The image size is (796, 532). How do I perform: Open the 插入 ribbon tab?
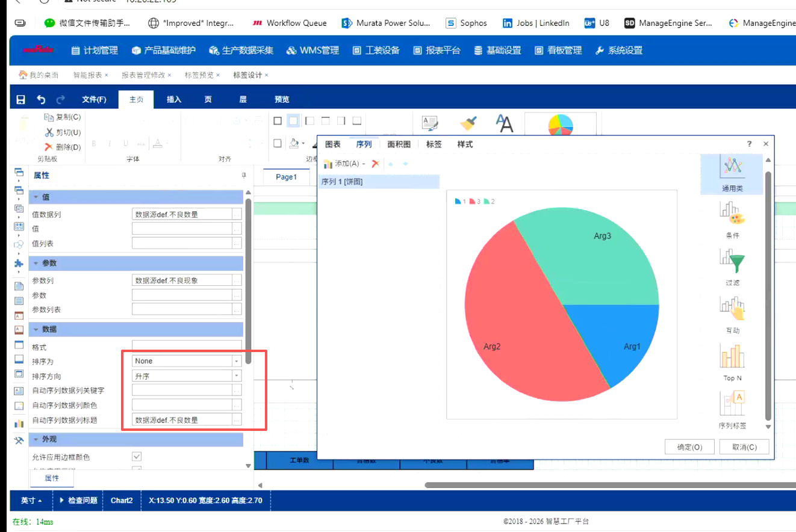[174, 100]
